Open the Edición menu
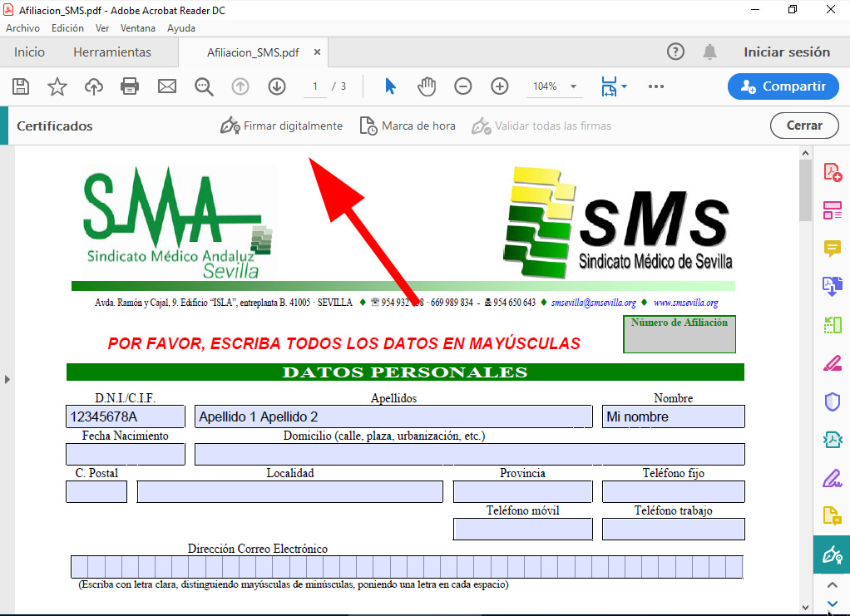Screen dimensions: 850x616 click(x=67, y=28)
